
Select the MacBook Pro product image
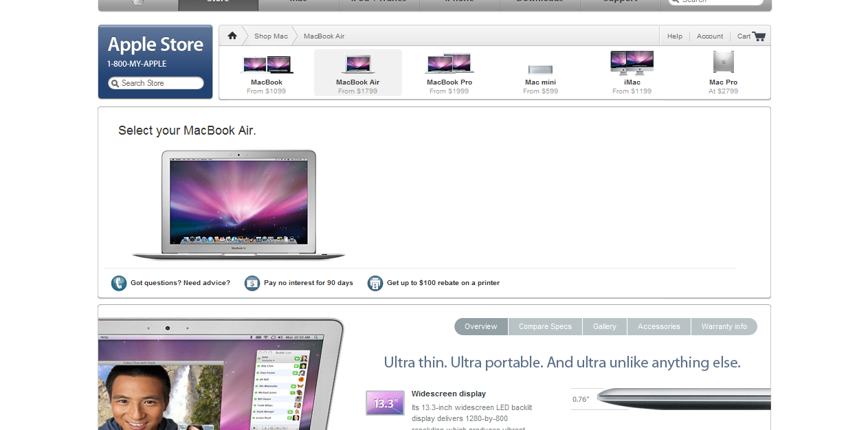coord(449,63)
